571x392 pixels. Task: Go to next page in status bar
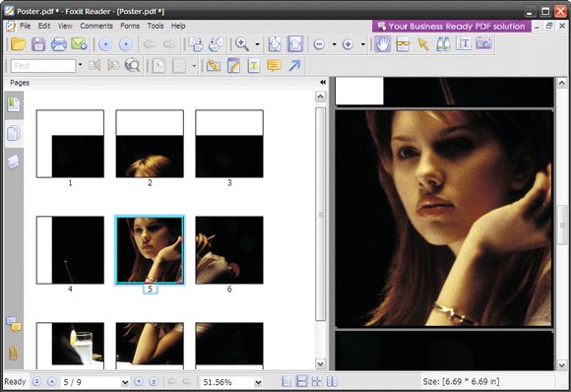(139, 381)
